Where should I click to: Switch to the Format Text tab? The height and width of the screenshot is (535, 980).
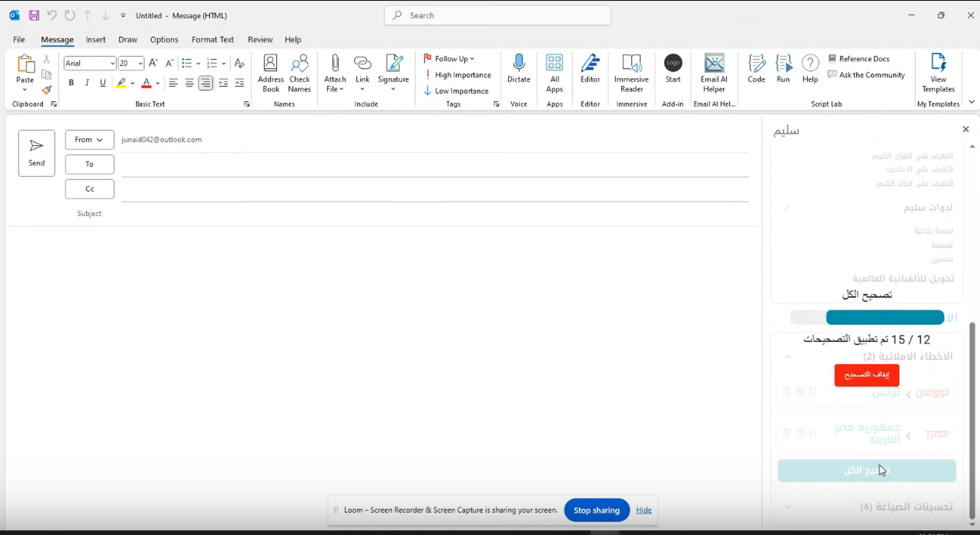click(213, 39)
